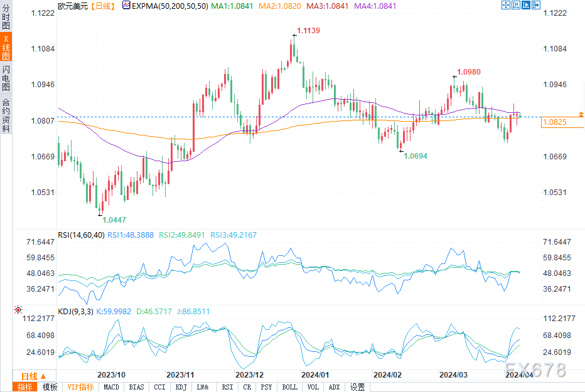Click the MA1:1.0841 value label

tap(232, 6)
